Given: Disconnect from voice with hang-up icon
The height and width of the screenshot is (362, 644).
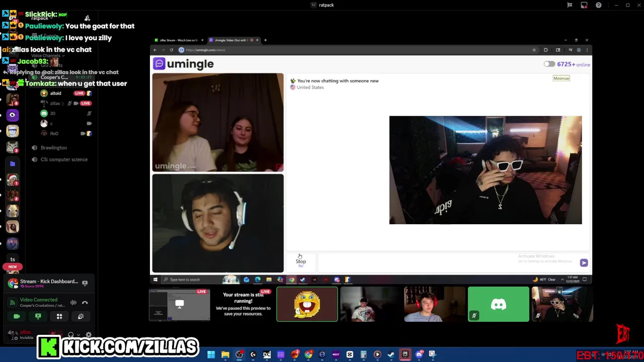Looking at the screenshot, I should (85, 303).
